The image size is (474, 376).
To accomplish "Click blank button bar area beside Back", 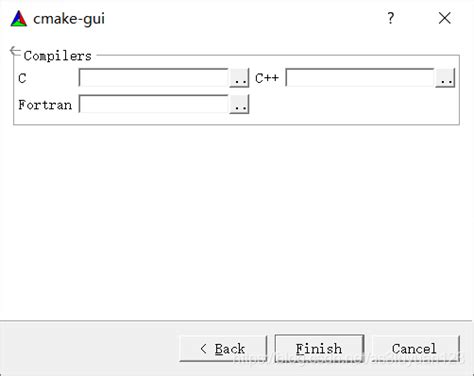I will coord(90,349).
